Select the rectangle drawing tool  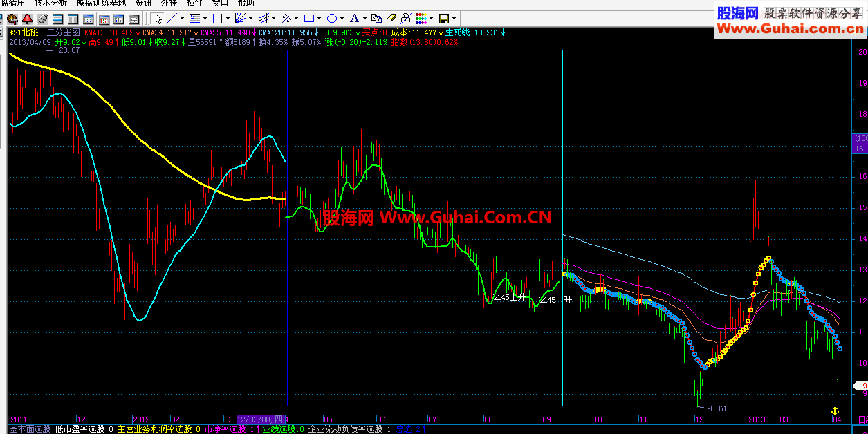(308, 19)
